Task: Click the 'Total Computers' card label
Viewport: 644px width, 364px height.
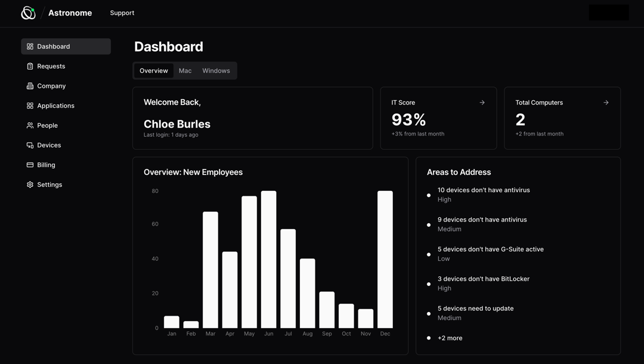Action: [x=539, y=103]
